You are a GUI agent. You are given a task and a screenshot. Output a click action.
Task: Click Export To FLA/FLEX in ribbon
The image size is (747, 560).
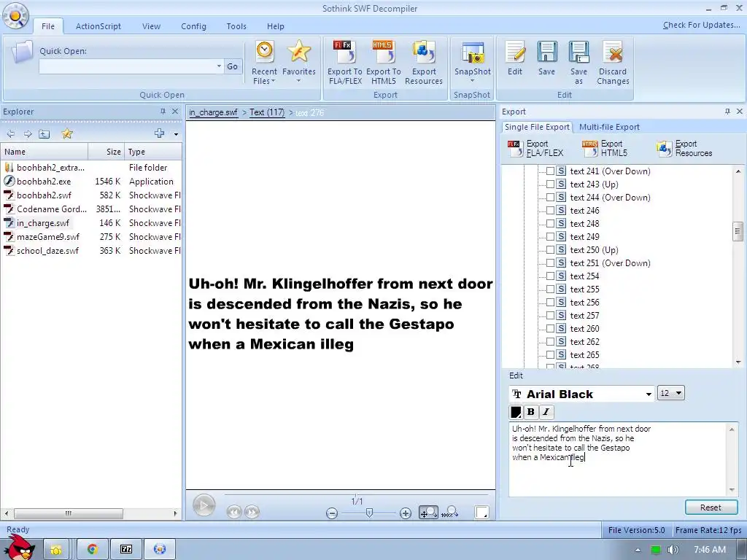coord(345,63)
